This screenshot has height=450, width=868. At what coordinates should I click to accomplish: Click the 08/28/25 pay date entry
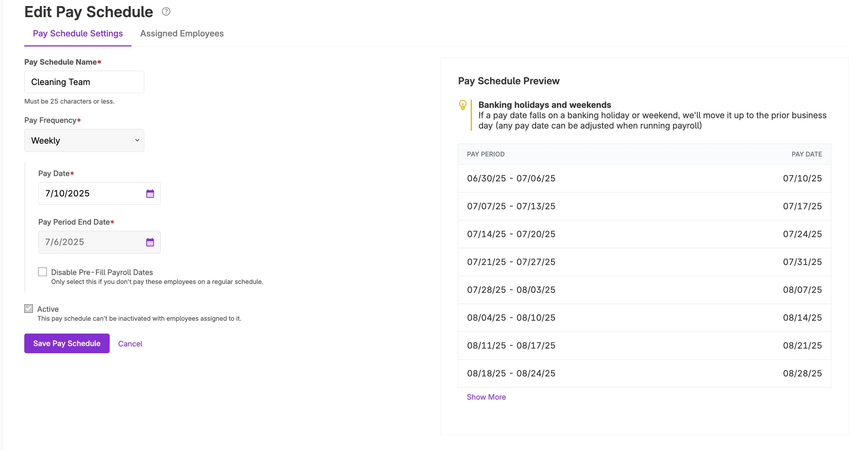click(x=802, y=373)
